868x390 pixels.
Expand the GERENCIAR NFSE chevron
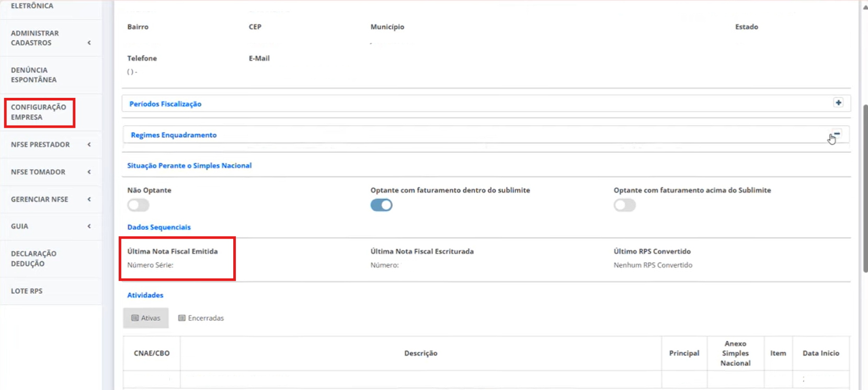pyautogui.click(x=89, y=199)
